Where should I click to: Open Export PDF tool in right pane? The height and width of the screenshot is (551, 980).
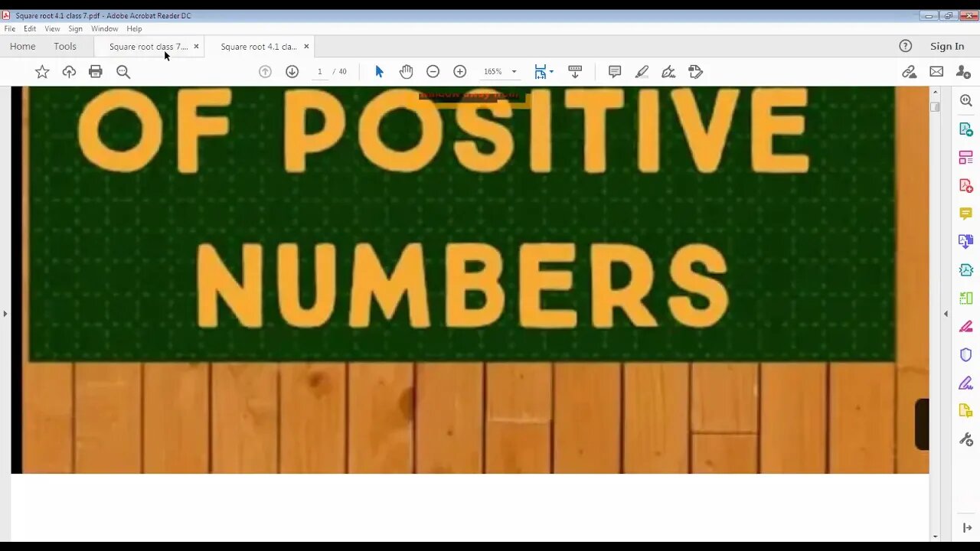[966, 129]
